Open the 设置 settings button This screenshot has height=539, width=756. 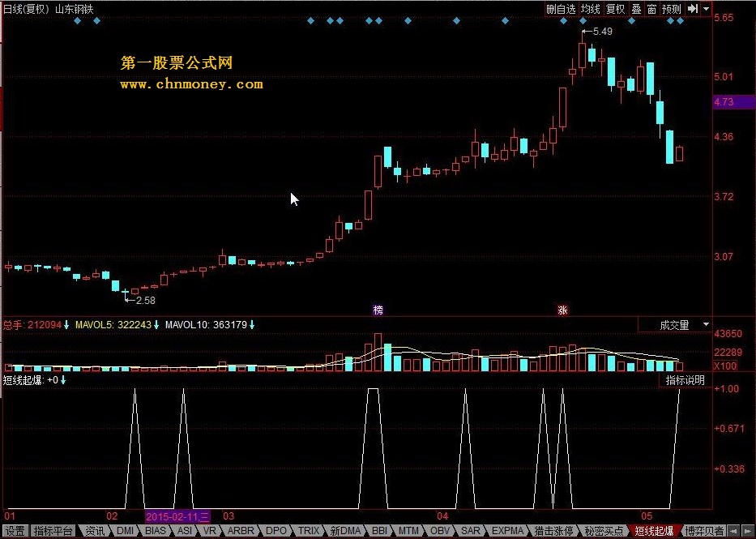[15, 531]
